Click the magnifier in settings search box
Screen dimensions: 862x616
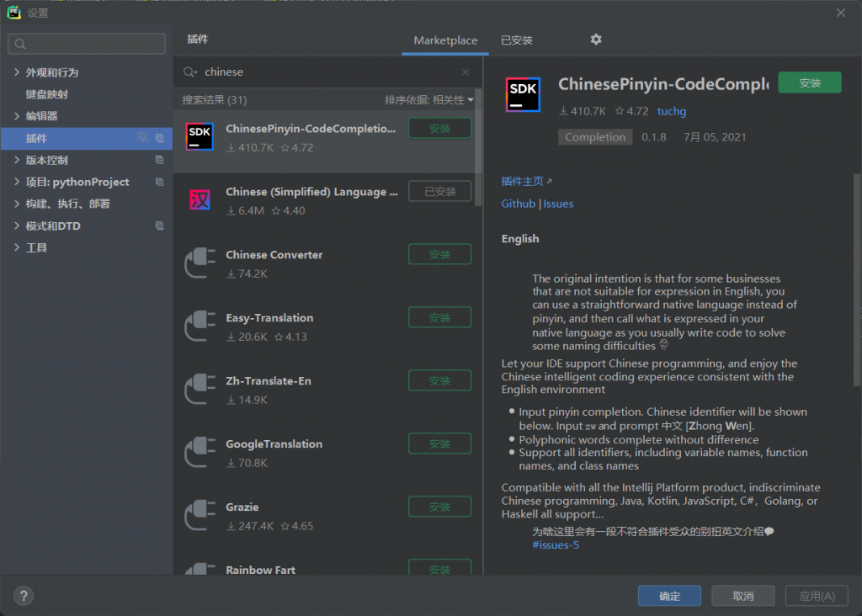tap(20, 44)
